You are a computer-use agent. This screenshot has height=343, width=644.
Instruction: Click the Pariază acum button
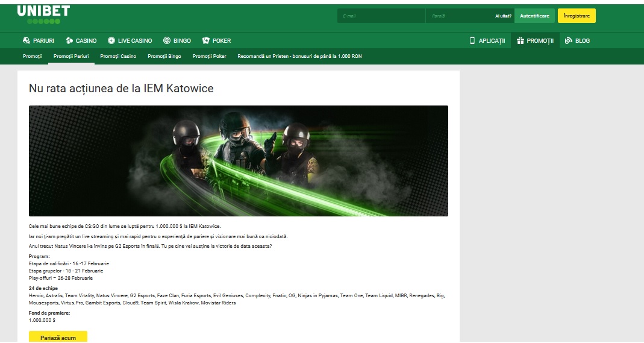click(58, 337)
